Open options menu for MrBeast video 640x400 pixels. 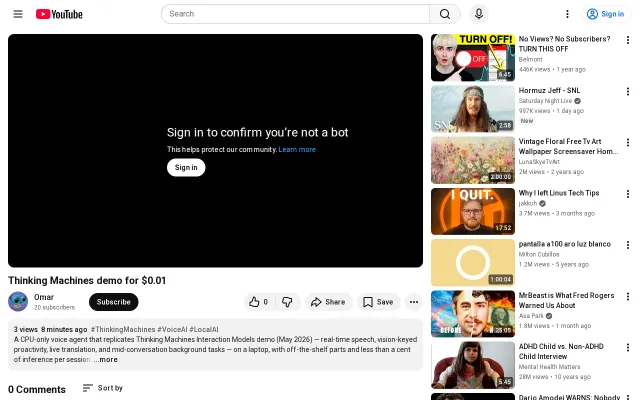click(628, 296)
